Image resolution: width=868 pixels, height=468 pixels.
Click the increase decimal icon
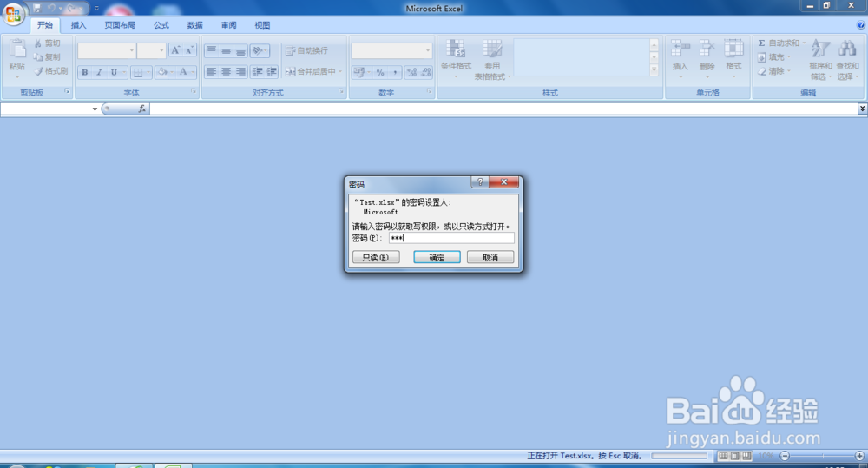411,72
